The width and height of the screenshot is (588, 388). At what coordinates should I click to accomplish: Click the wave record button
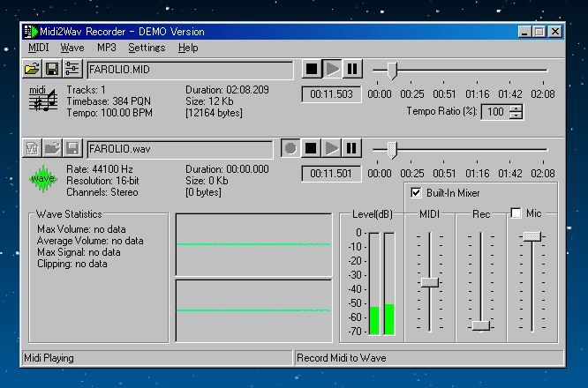coord(290,147)
